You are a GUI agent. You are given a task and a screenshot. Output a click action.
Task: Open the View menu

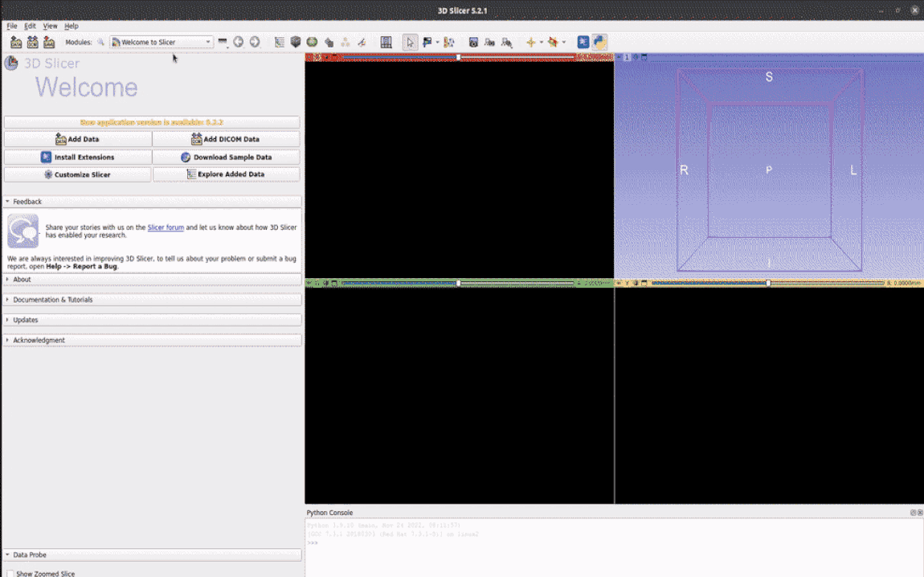pos(50,26)
